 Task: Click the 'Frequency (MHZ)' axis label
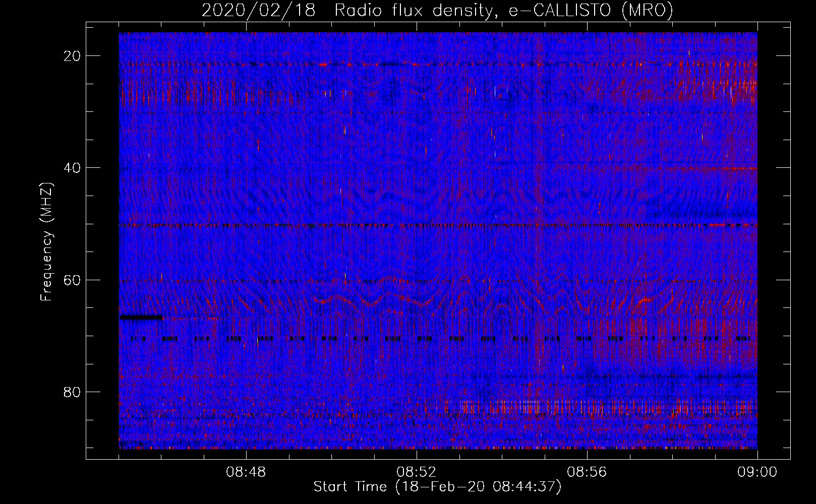click(x=46, y=242)
